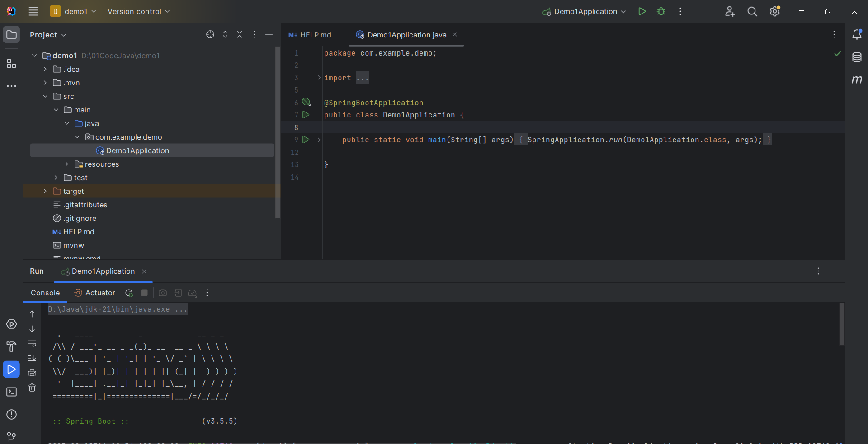Close the Demo1Application run tab
The width and height of the screenshot is (868, 444).
point(144,271)
